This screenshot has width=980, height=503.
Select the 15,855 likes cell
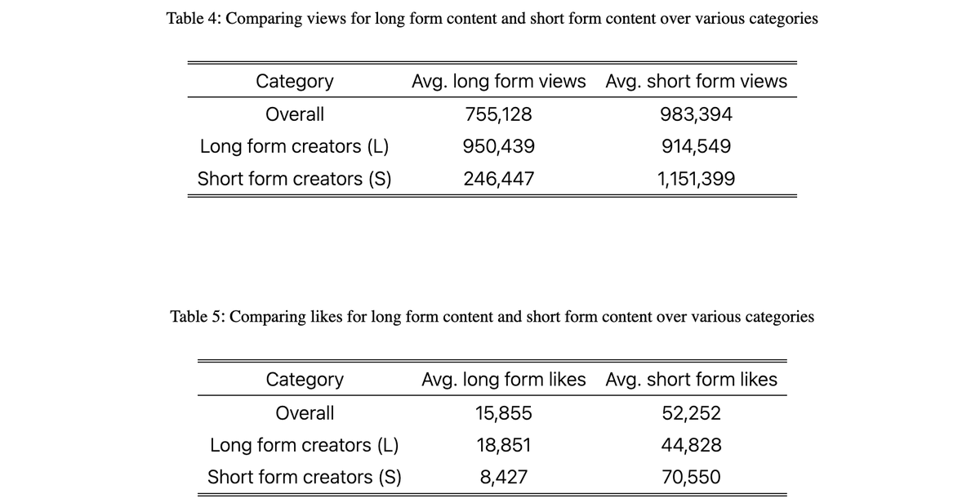tap(503, 413)
